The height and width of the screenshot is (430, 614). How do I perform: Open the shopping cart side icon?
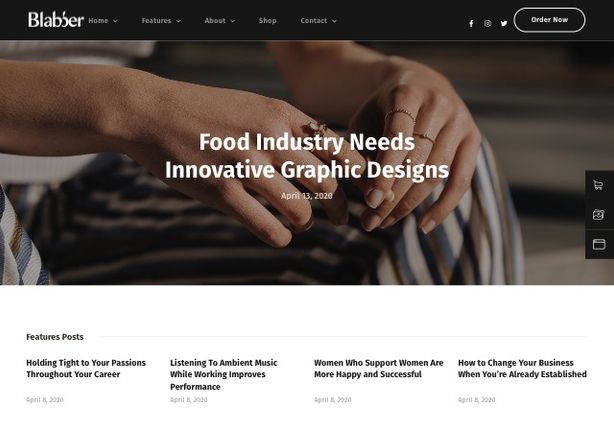click(598, 185)
